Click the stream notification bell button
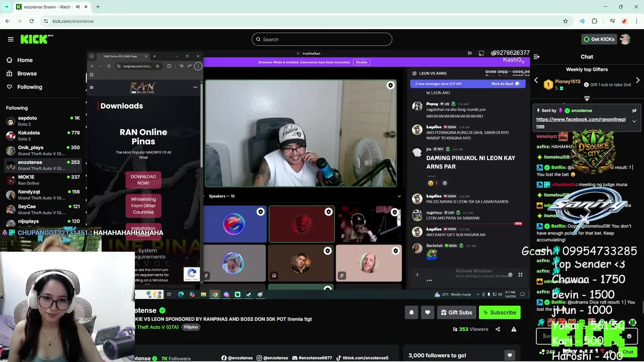The height and width of the screenshot is (362, 644). 411,312
